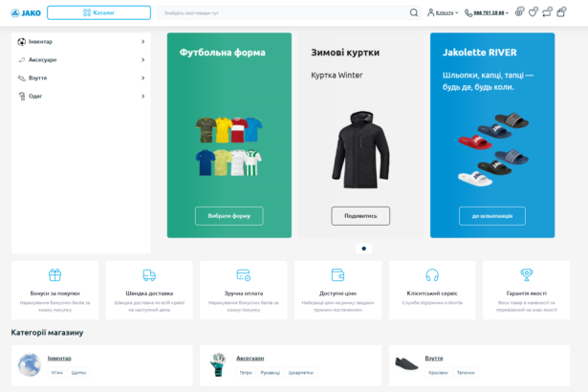Image resolution: width=588 pixels, height=392 pixels.
Task: Click the gift box bonus icon
Action: tap(54, 275)
